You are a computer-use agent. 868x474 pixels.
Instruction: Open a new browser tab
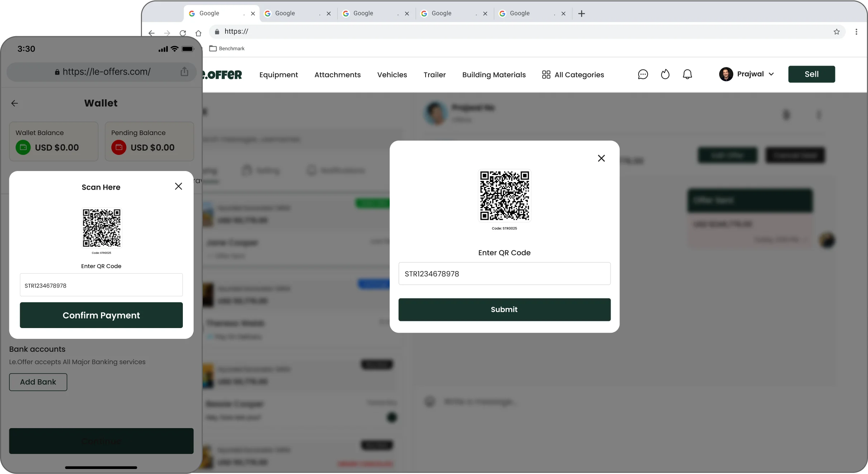click(x=582, y=14)
